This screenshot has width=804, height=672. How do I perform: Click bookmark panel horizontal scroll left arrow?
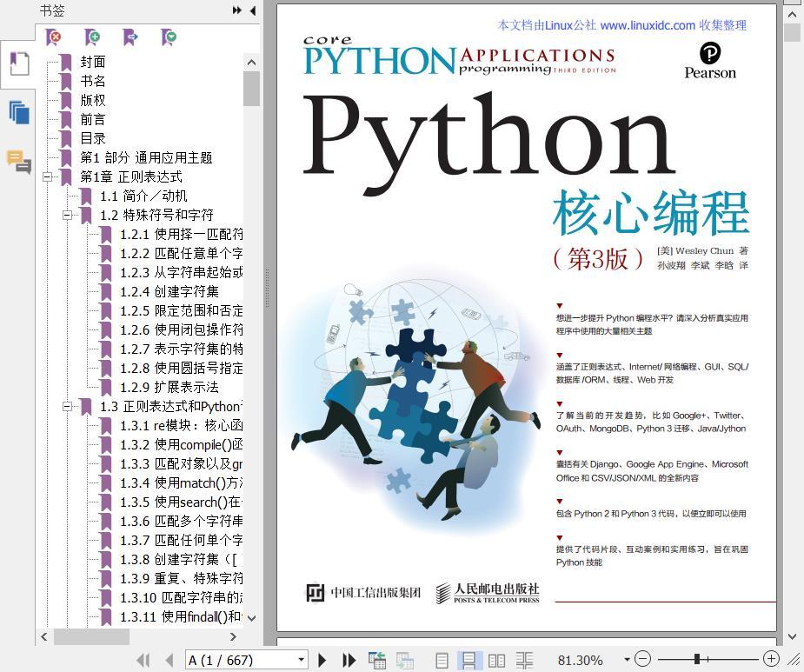pos(44,636)
